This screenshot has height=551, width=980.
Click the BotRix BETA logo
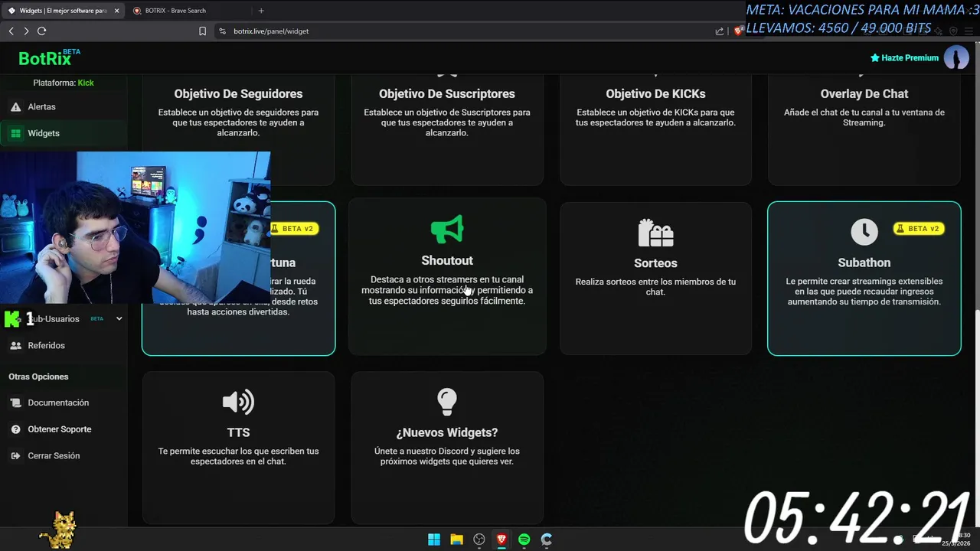pyautogui.click(x=49, y=57)
